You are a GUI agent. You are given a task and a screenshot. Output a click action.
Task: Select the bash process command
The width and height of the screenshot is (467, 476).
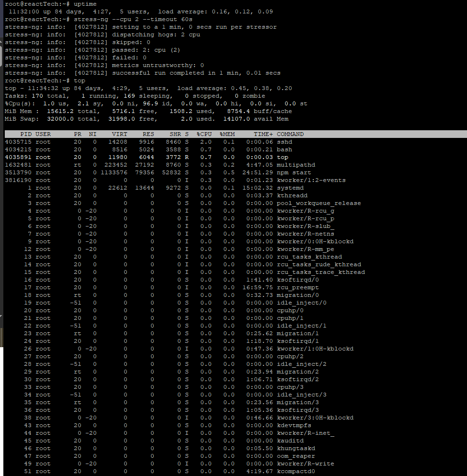[x=285, y=149]
